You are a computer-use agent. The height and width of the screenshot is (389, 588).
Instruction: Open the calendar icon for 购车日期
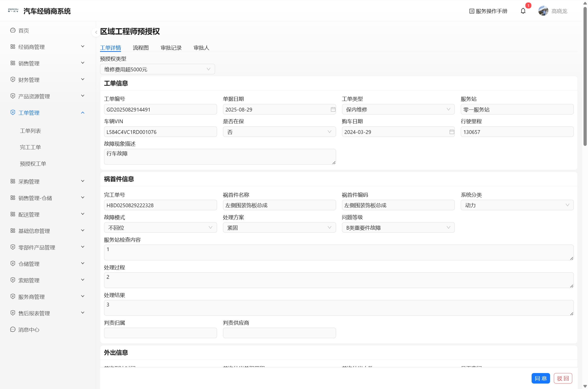(452, 132)
